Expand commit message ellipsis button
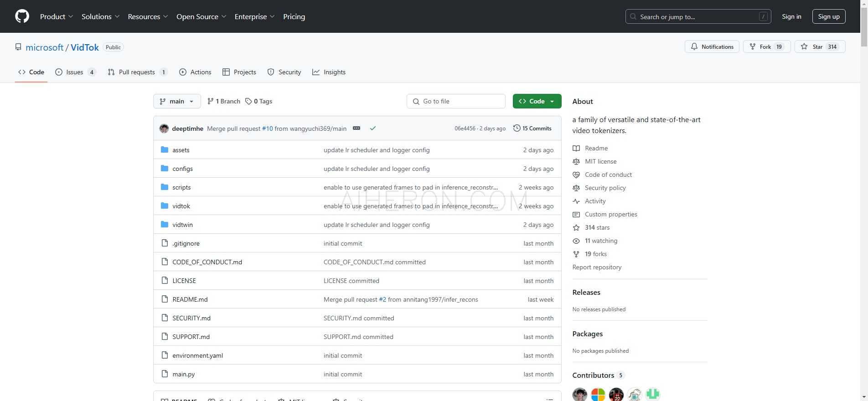The image size is (868, 401). point(356,129)
